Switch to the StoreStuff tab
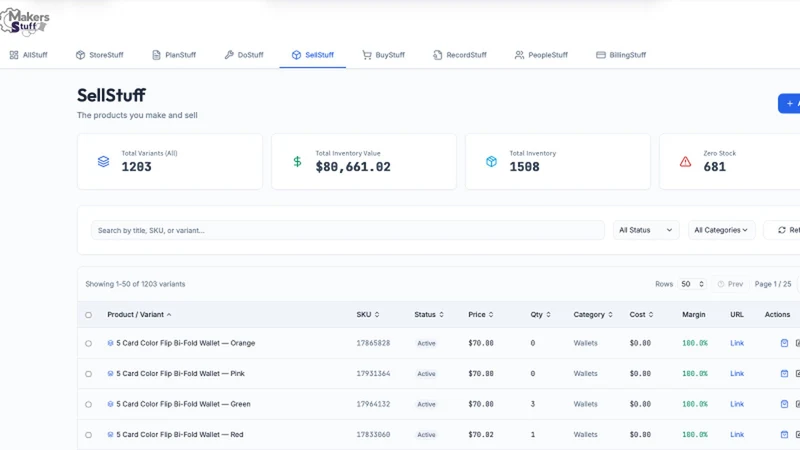Viewport: 800px width, 450px height. pyautogui.click(x=99, y=55)
